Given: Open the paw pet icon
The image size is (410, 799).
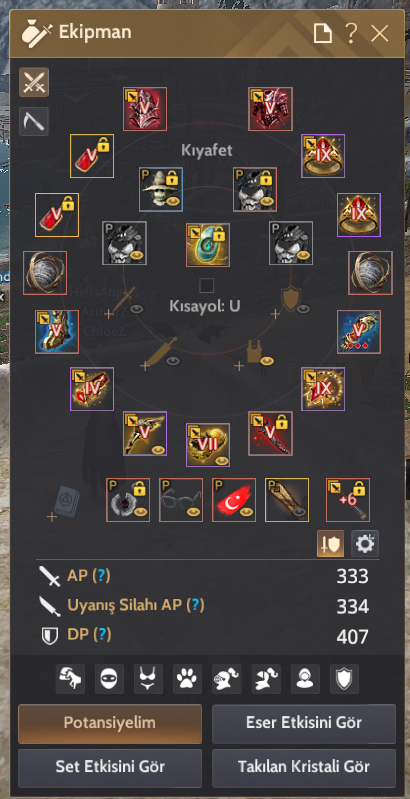Looking at the screenshot, I should [x=187, y=679].
